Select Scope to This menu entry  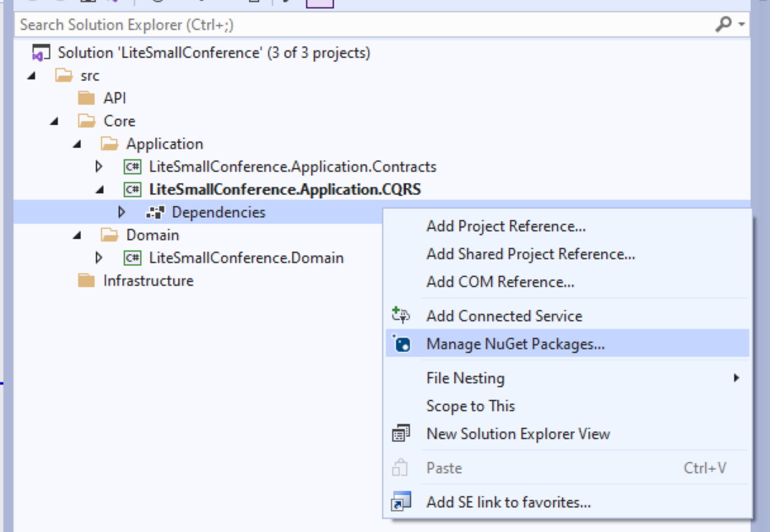[567, 406]
